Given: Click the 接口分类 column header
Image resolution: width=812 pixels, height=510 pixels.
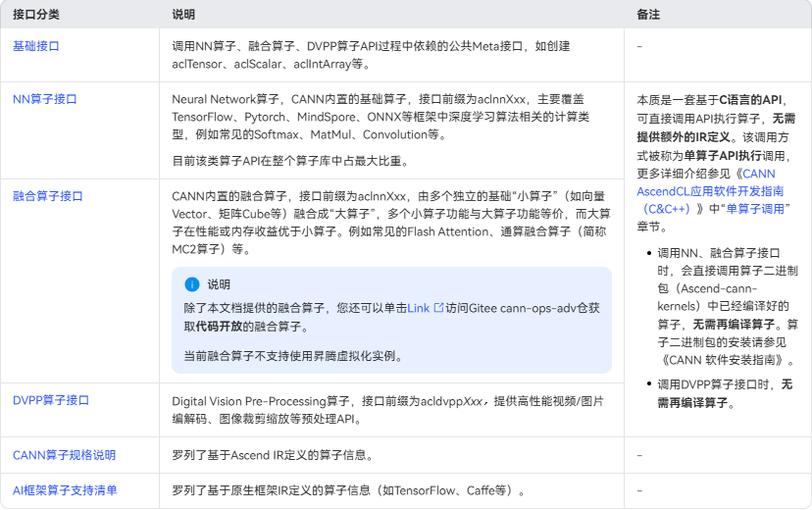Looking at the screenshot, I should click(x=35, y=15).
